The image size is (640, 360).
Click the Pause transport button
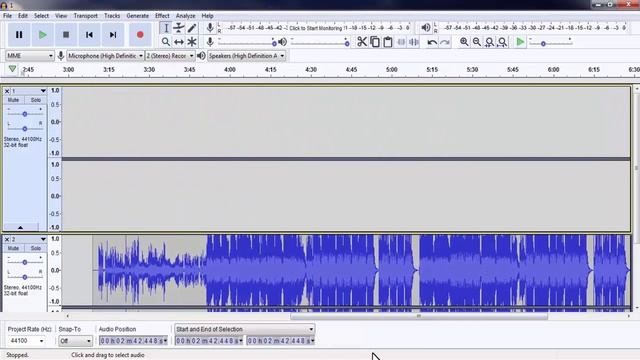pos(19,35)
